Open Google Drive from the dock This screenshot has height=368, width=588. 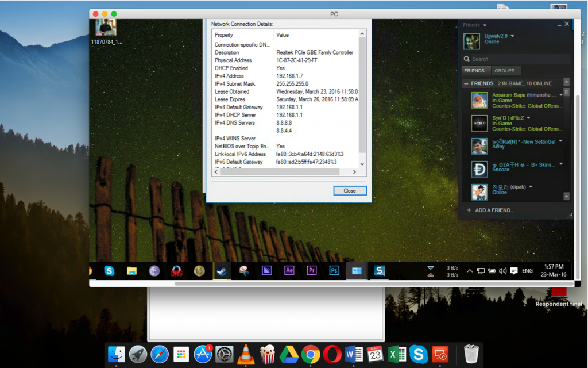coord(289,354)
